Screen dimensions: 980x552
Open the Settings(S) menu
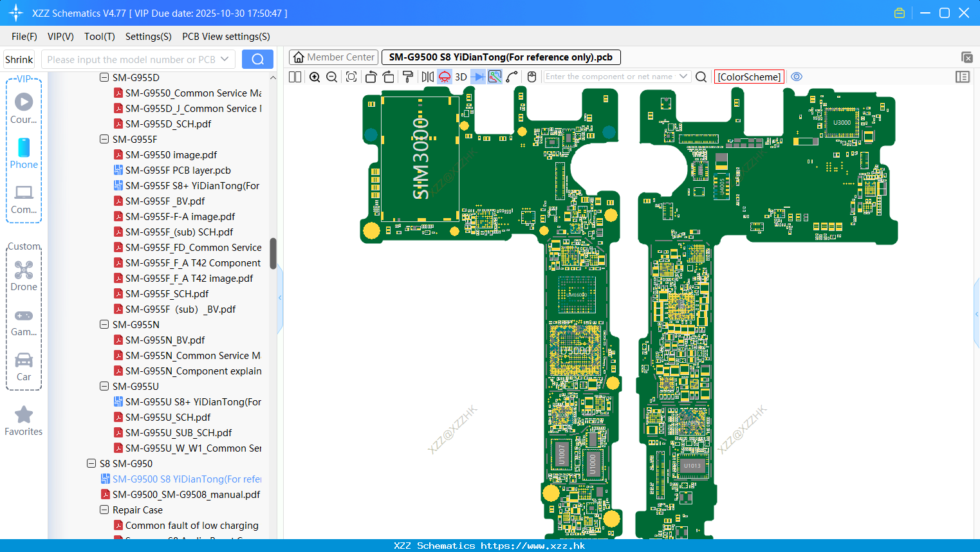[149, 37]
